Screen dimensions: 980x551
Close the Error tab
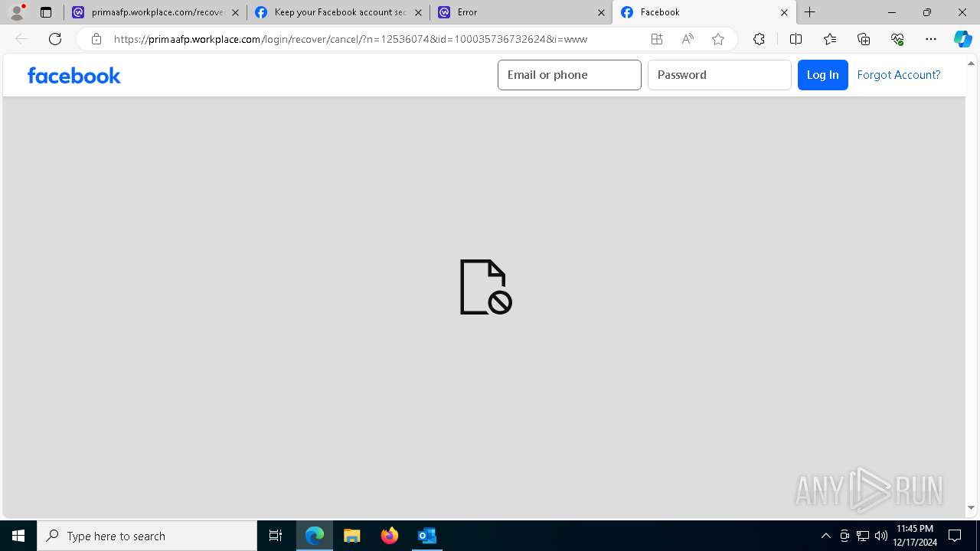point(601,12)
